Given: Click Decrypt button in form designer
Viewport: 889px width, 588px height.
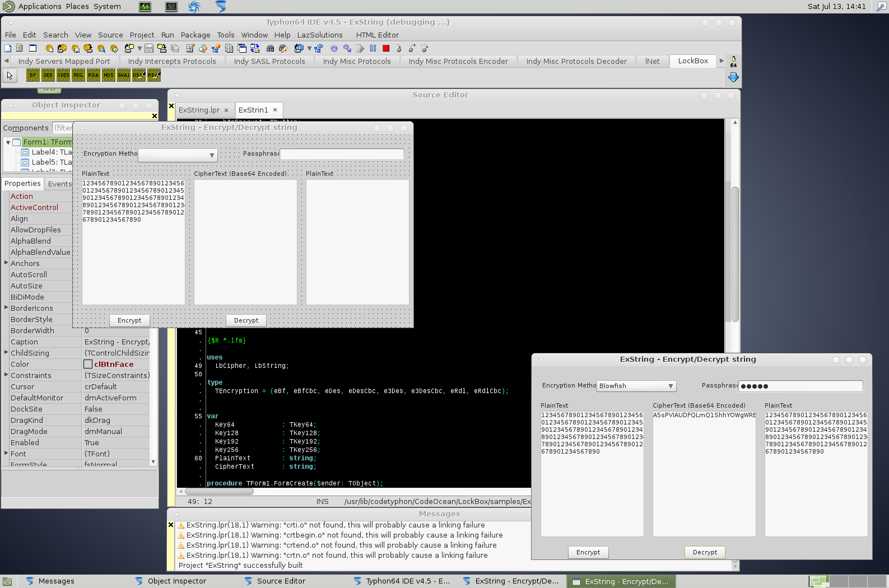Looking at the screenshot, I should click(x=246, y=320).
